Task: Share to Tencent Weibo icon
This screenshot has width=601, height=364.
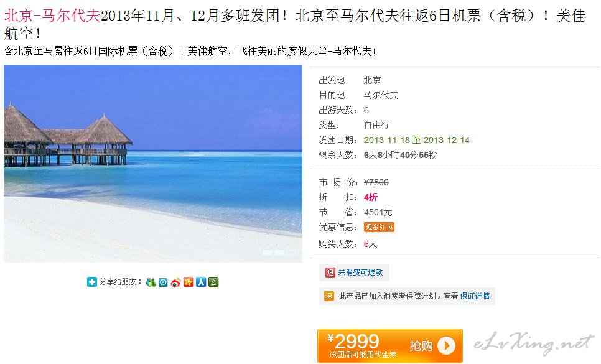Action: pyautogui.click(x=163, y=282)
